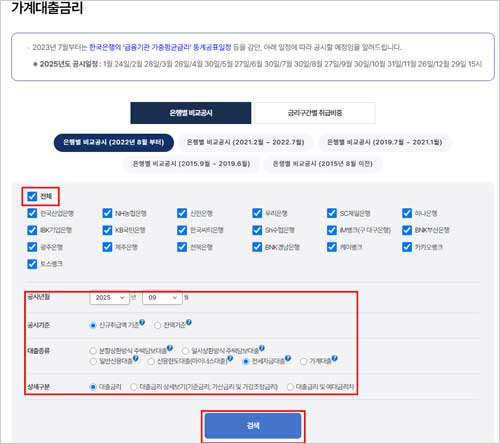Uncheck the 한국씨티은행 checkbox
This screenshot has width=500, height=444.
182,230
